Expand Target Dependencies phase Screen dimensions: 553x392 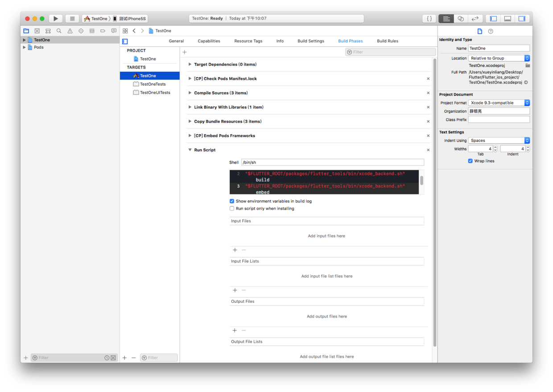[190, 64]
